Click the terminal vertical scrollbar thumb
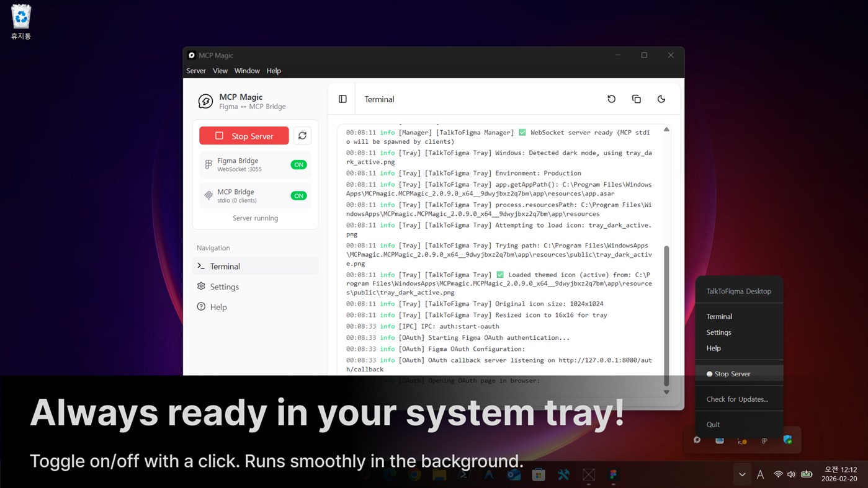 coord(666,315)
